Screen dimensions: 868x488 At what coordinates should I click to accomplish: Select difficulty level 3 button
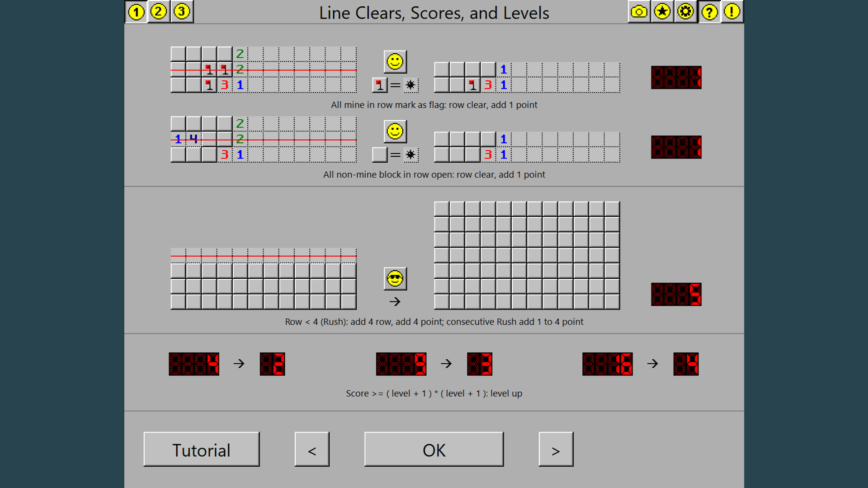[x=182, y=12]
